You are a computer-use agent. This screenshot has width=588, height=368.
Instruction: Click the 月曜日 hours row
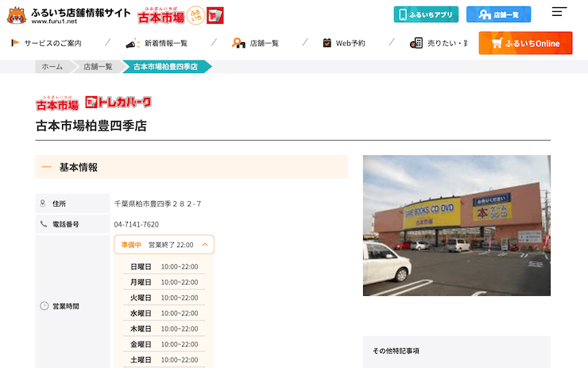(164, 282)
